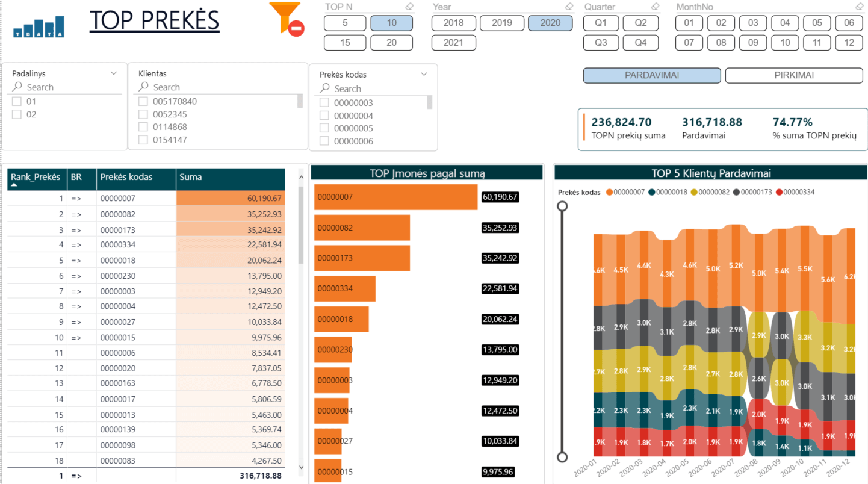Screen dimensions: 868x484
Task: Expand the Padalinys slicer chevron
Action: 114,73
